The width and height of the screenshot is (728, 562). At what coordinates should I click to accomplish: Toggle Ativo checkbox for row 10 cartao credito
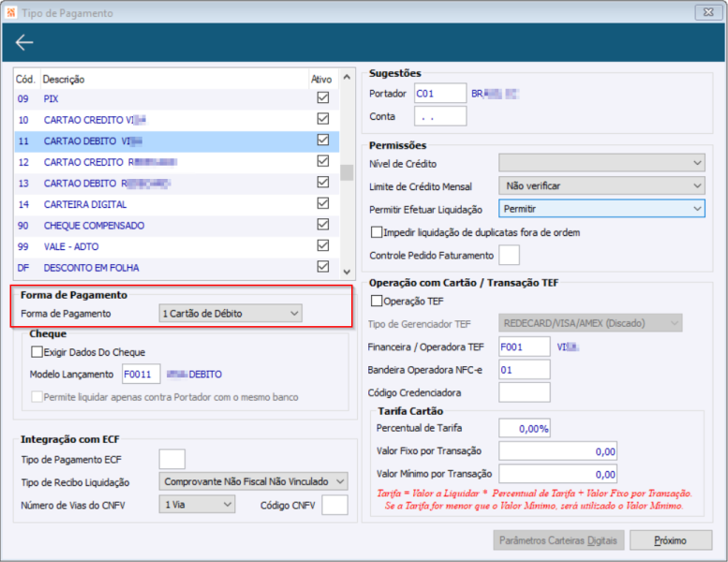point(322,119)
